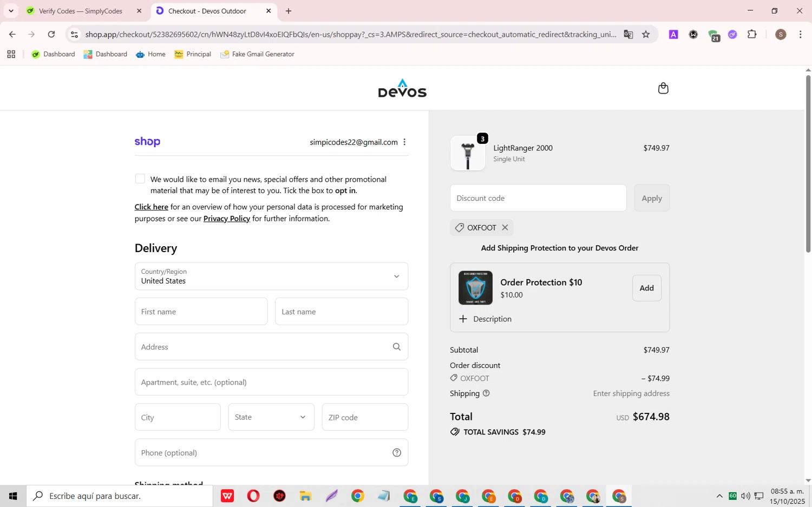
Task: Reload the checkout page
Action: pyautogui.click(x=51, y=34)
